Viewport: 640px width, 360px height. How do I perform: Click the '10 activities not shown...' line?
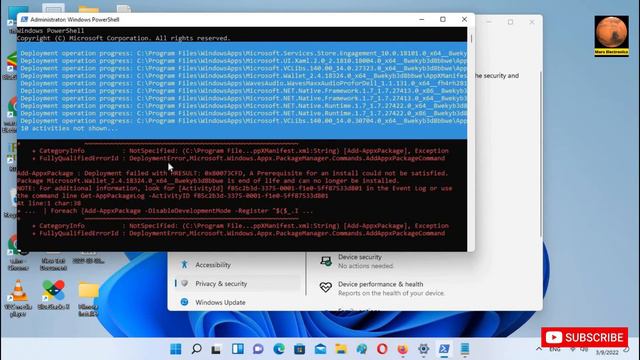pyautogui.click(x=69, y=128)
